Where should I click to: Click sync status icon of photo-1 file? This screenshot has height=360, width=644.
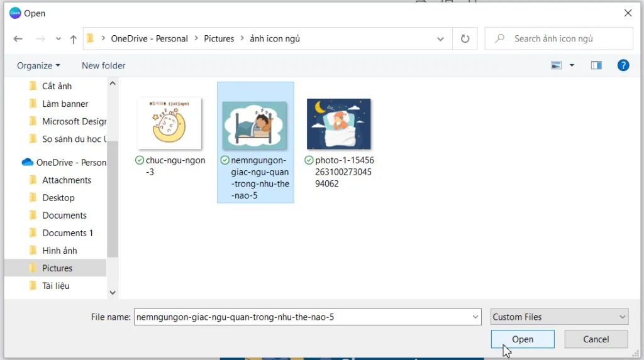[x=309, y=160]
